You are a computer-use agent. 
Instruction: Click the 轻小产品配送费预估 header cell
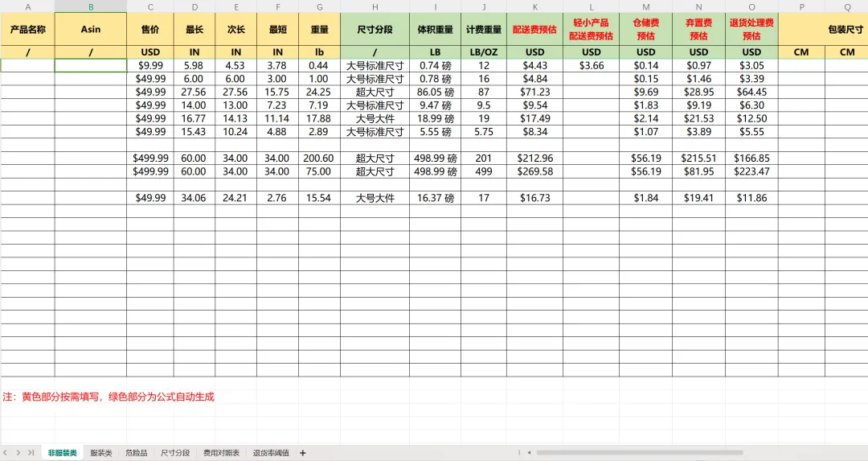point(592,30)
